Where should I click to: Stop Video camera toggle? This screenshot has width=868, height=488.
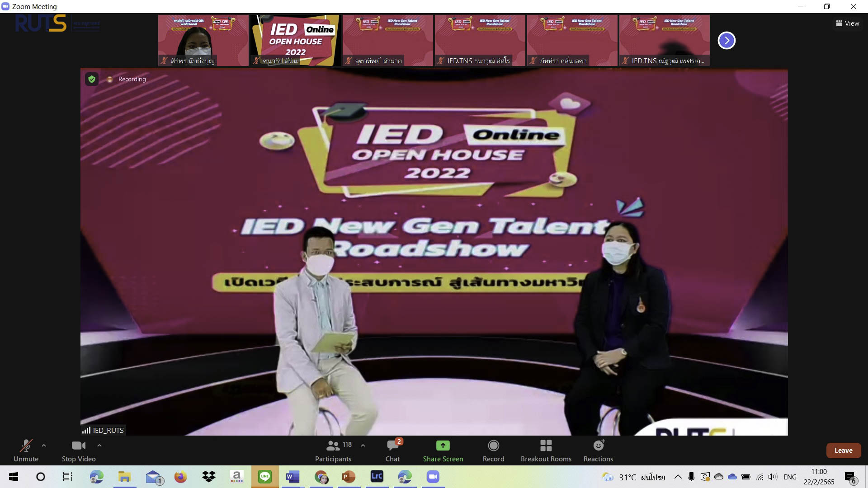point(79,450)
